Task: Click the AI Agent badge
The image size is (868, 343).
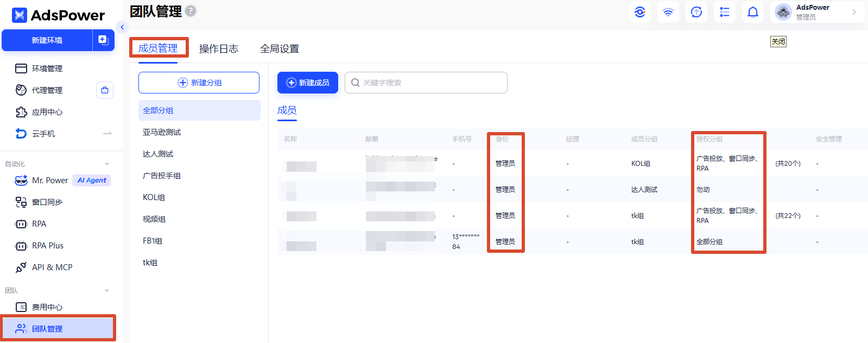Action: 91,180
